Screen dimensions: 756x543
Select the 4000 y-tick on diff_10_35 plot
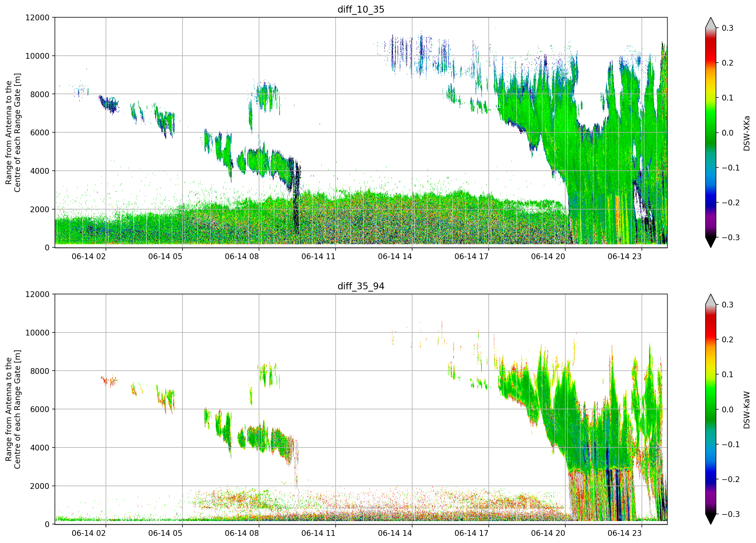pos(40,171)
